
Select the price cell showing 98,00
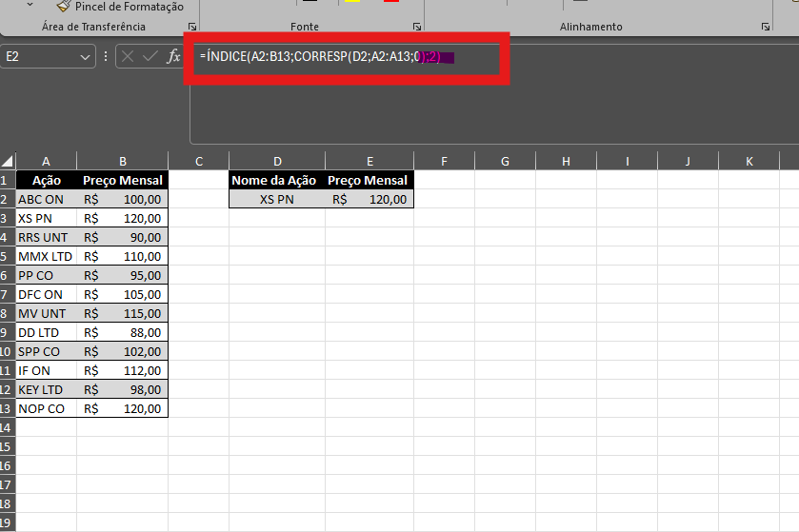122,389
